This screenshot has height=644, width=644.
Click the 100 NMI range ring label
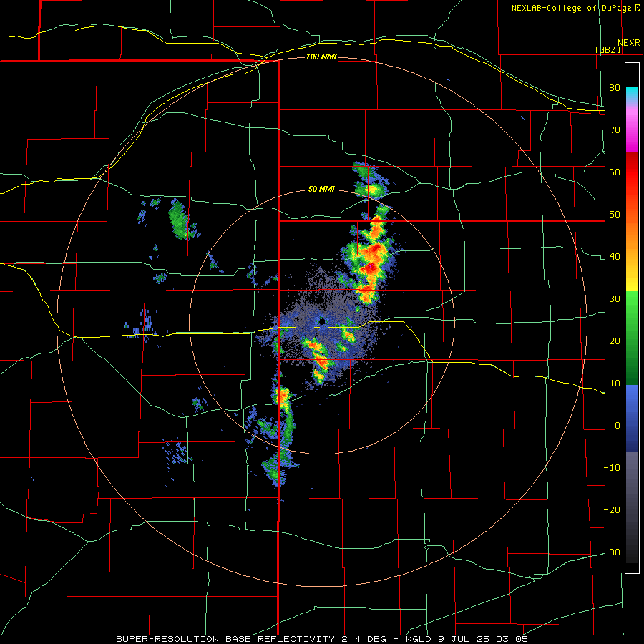coord(321,57)
